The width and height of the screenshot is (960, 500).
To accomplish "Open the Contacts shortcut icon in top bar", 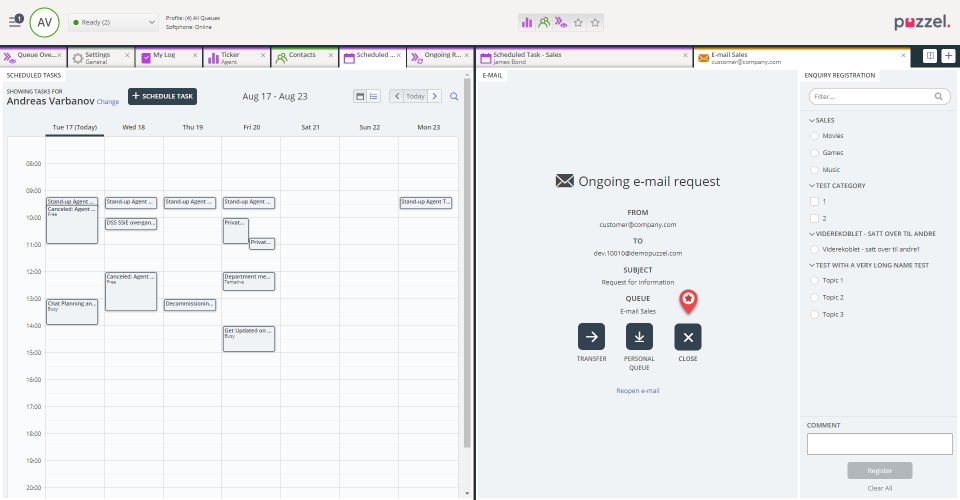I will (x=544, y=22).
